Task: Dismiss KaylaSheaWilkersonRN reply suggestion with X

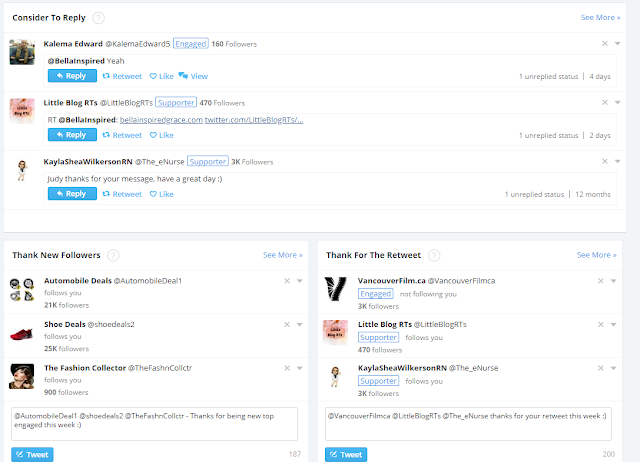Action: click(x=605, y=161)
